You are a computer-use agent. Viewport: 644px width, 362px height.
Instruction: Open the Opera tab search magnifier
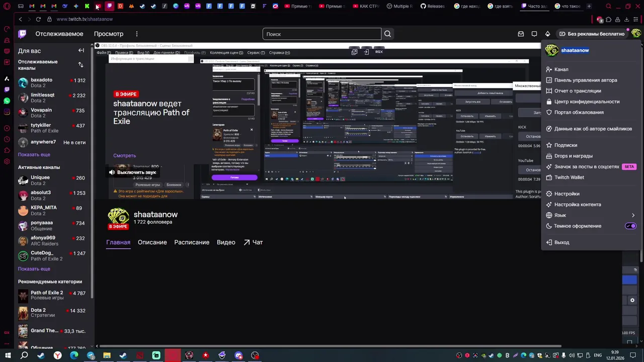coord(608,6)
